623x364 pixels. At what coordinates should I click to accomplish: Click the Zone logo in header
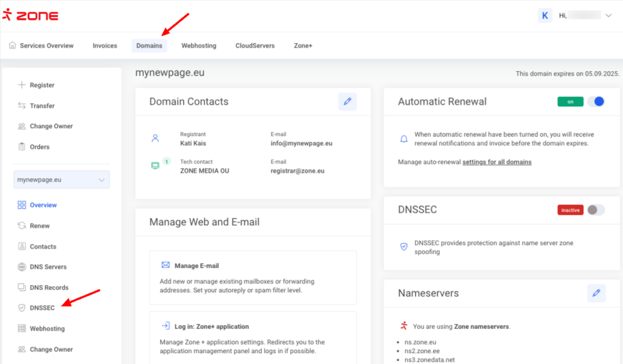click(30, 16)
